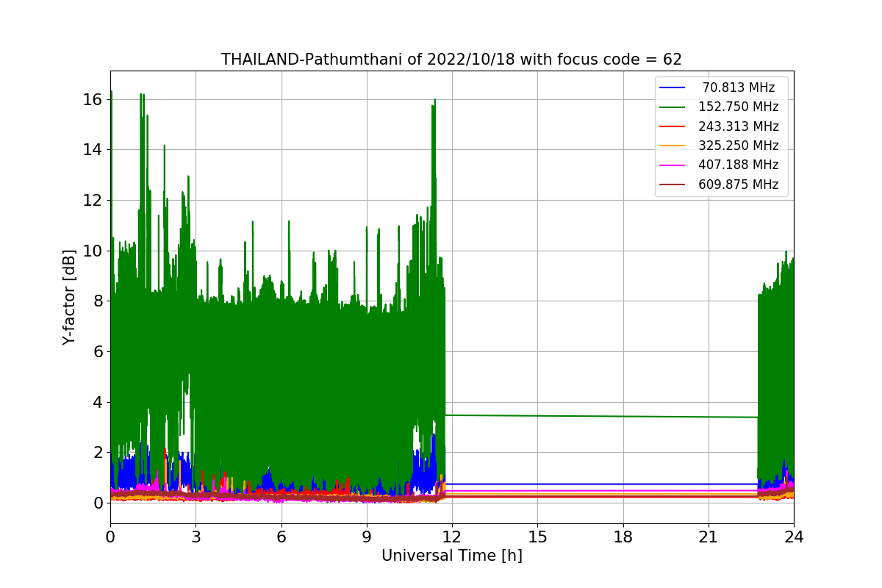Click the 609.875 MHz legend label
This screenshot has height=588, width=882.
click(x=739, y=184)
